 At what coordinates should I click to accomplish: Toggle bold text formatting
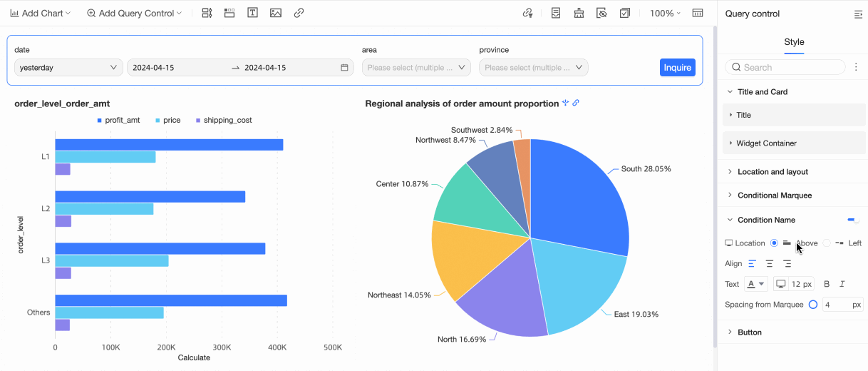point(827,284)
